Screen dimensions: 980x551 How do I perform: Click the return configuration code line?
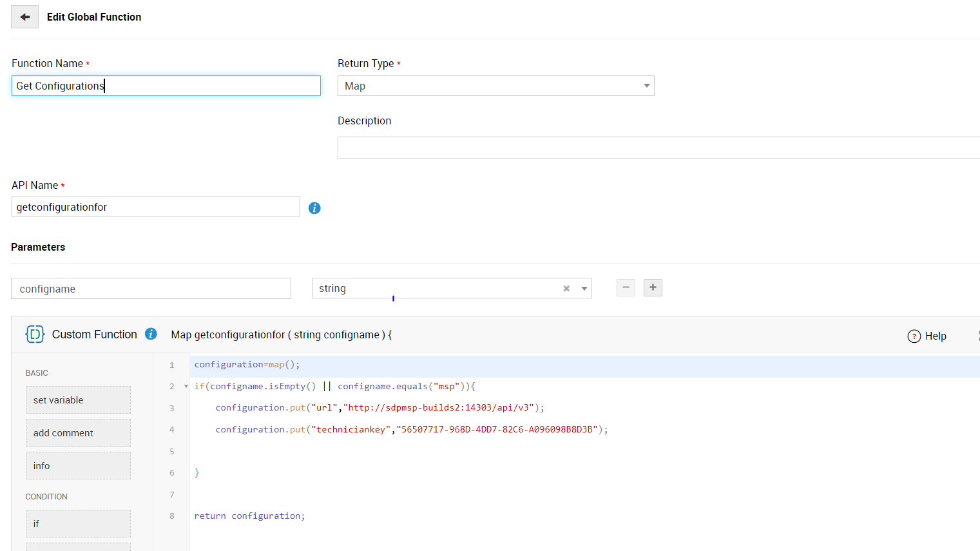click(250, 516)
